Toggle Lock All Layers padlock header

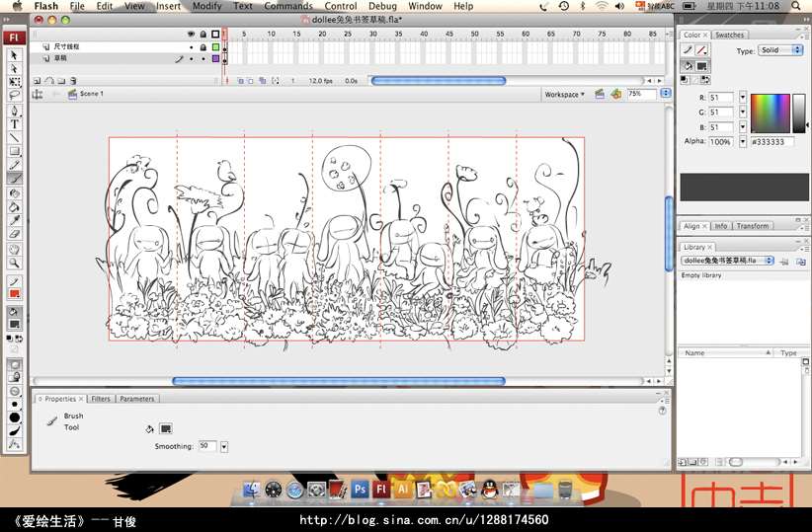[x=203, y=35]
